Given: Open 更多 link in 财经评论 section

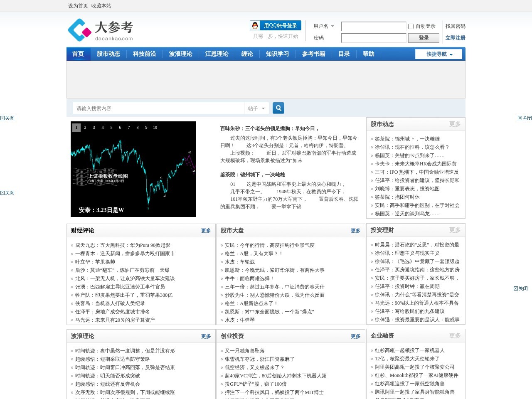Looking at the screenshot, I should 206,231.
